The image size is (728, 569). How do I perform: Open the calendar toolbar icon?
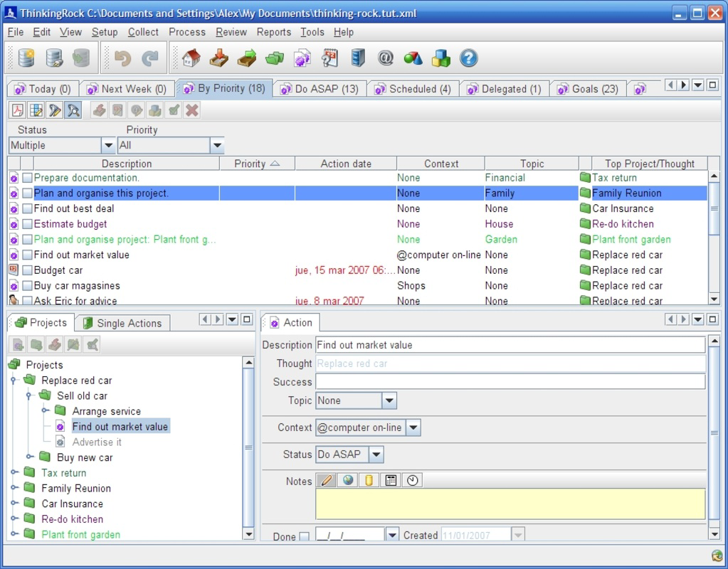point(329,59)
